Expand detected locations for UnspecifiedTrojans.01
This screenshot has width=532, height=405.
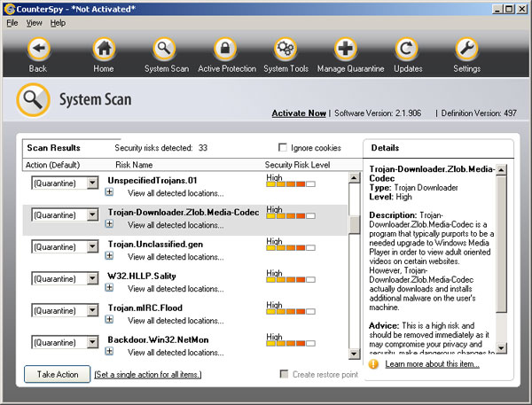pyautogui.click(x=109, y=192)
